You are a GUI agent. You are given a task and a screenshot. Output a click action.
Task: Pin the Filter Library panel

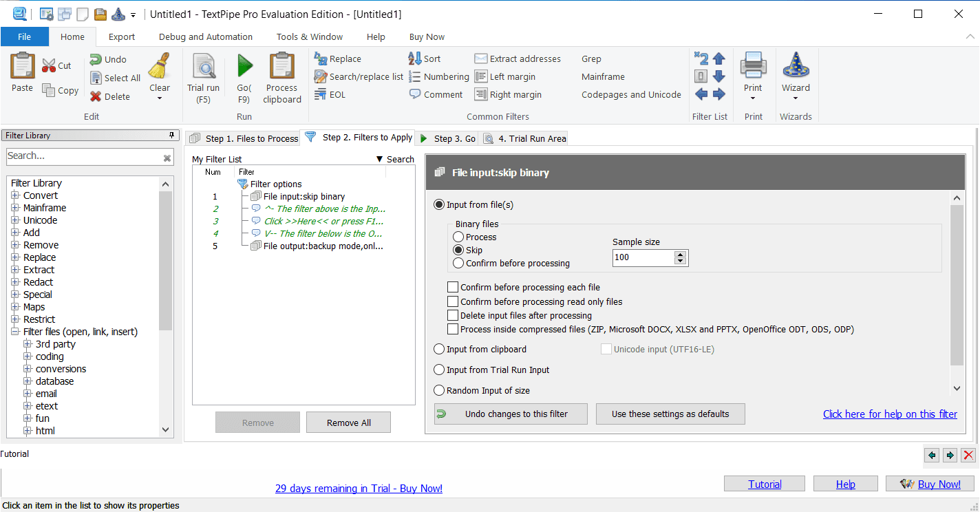[x=171, y=135]
